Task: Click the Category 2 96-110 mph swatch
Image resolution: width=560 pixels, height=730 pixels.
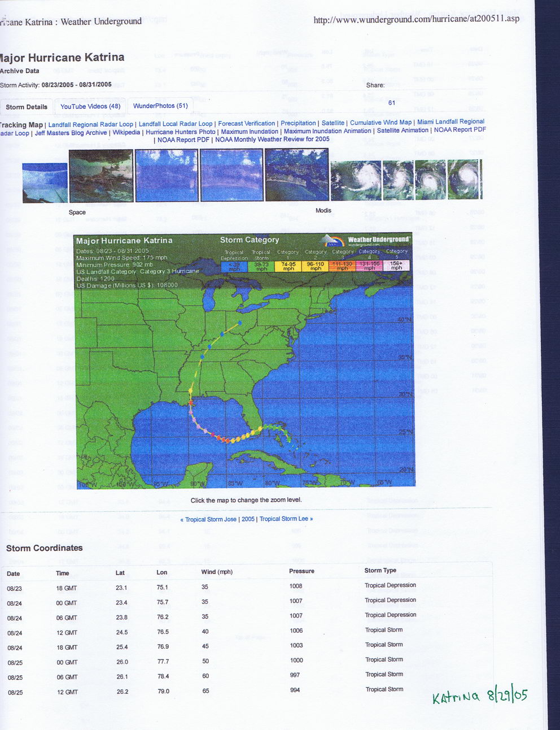Action: click(316, 266)
